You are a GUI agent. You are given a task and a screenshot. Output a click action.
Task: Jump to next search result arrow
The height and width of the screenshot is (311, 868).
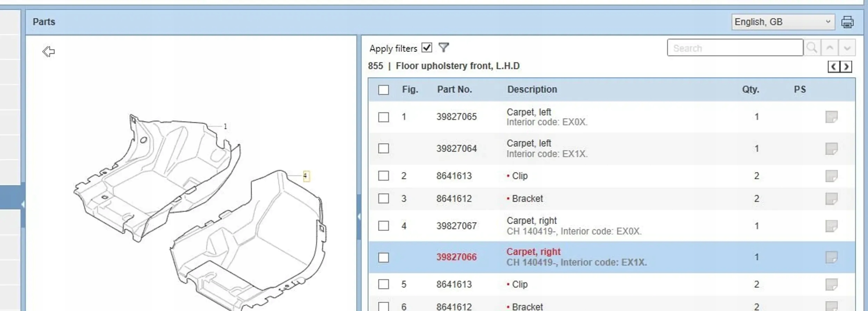847,48
